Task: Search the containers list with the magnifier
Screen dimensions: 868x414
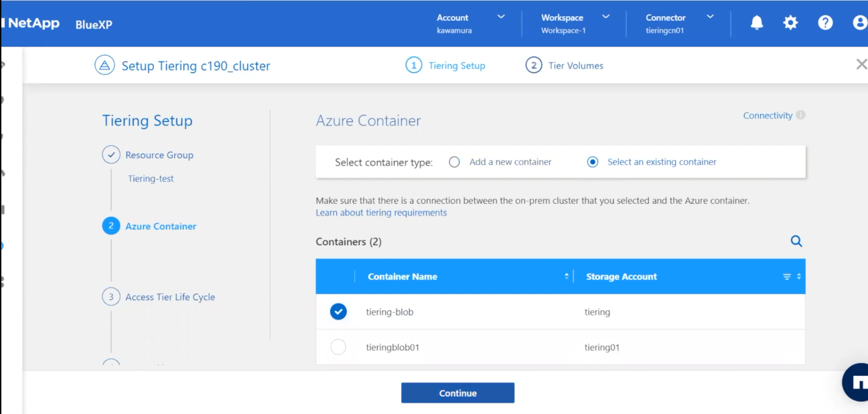Action: [x=796, y=241]
